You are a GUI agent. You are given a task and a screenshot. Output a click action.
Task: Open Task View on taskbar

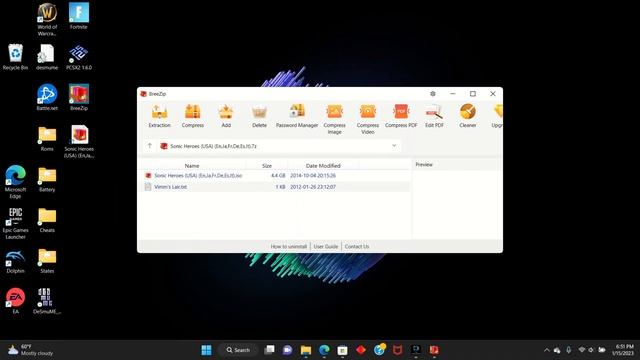[x=269, y=350]
